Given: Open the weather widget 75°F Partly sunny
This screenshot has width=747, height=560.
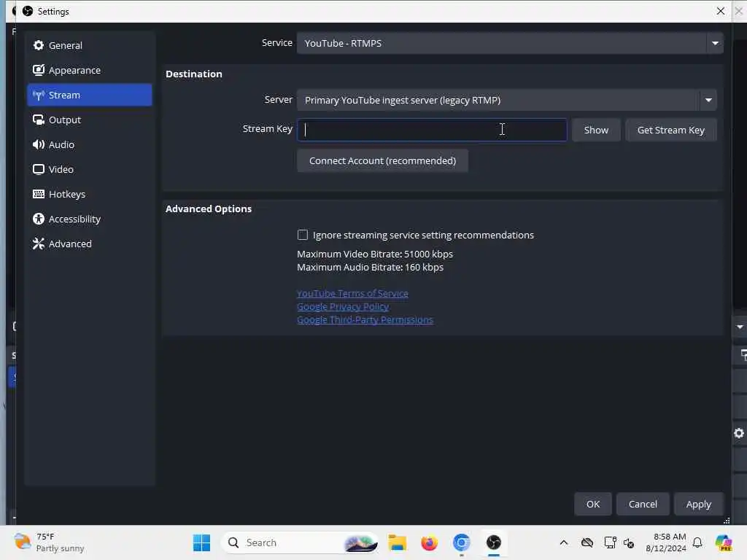Looking at the screenshot, I should pos(49,542).
